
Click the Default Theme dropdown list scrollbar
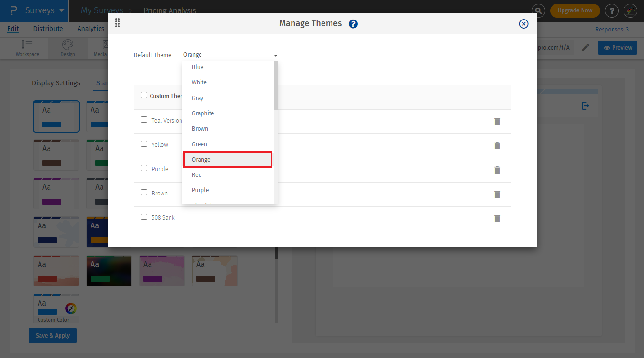(x=276, y=86)
